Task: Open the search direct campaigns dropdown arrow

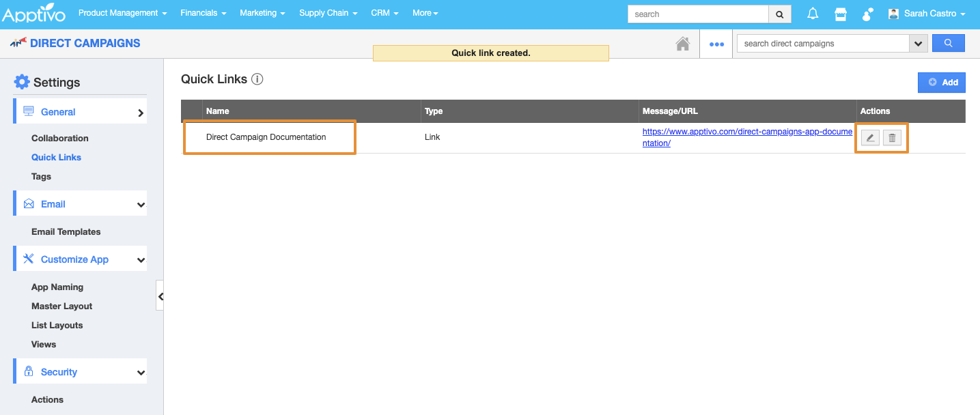Action: point(918,43)
